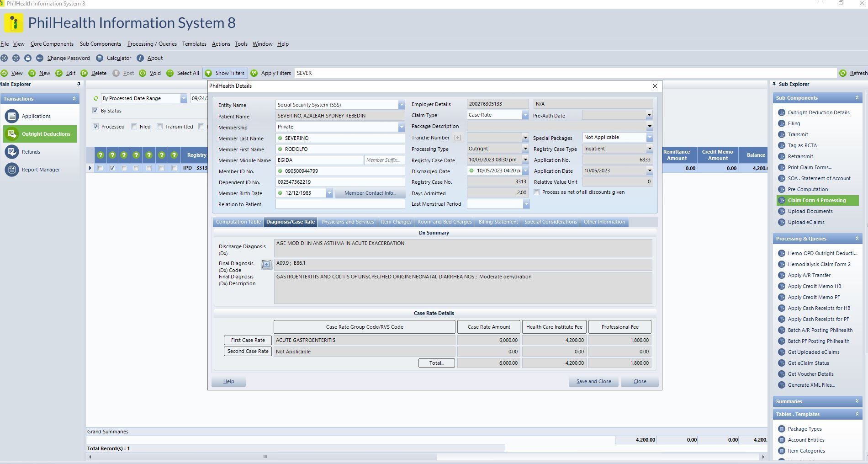Click the Second Case Rate button
The height and width of the screenshot is (464, 868).
click(x=248, y=352)
